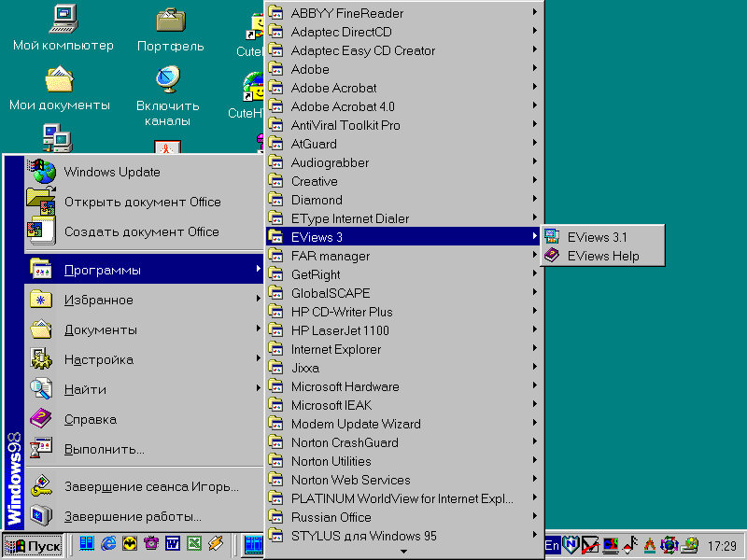Click the EViews 3.1 program icon

[x=552, y=237]
